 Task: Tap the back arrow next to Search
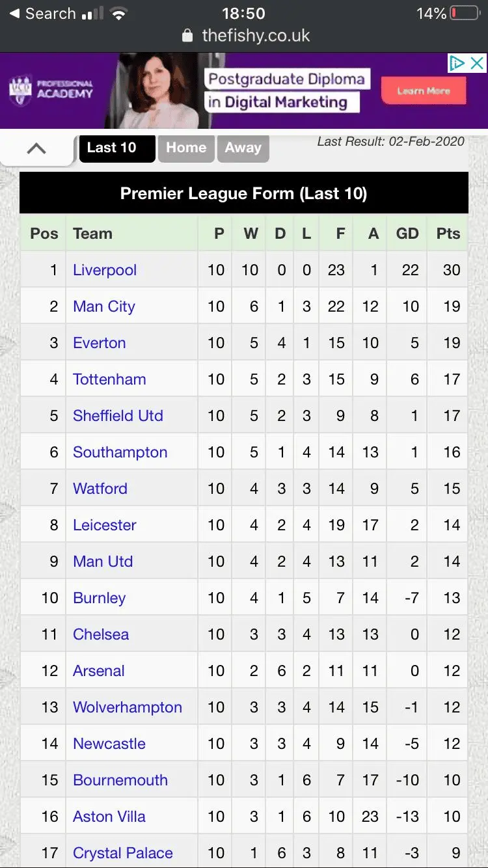(14, 14)
